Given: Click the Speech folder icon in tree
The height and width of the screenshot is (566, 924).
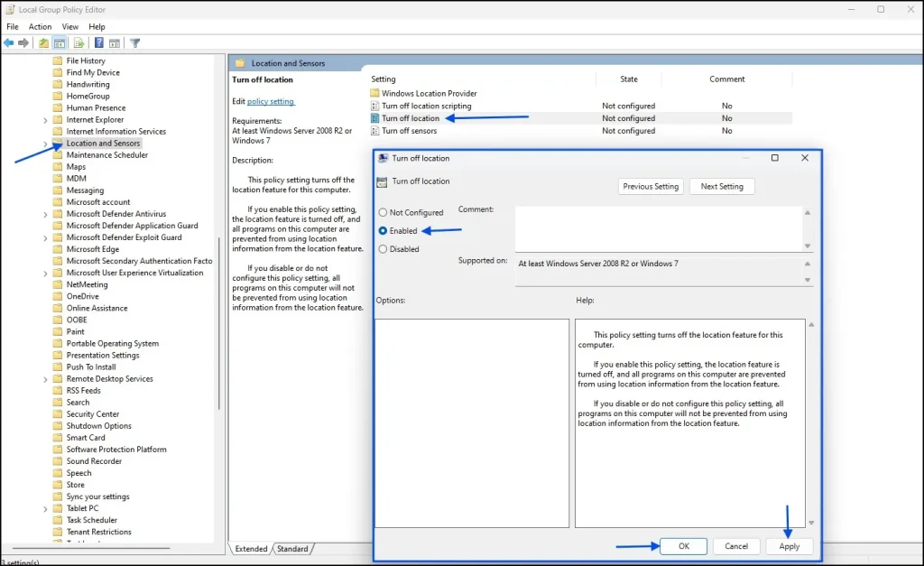Looking at the screenshot, I should click(57, 473).
